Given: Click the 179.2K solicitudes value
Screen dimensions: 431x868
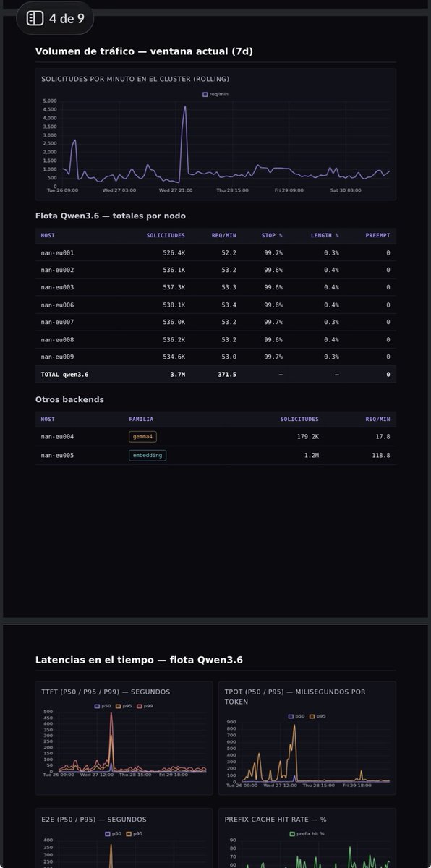Looking at the screenshot, I should tap(307, 437).
